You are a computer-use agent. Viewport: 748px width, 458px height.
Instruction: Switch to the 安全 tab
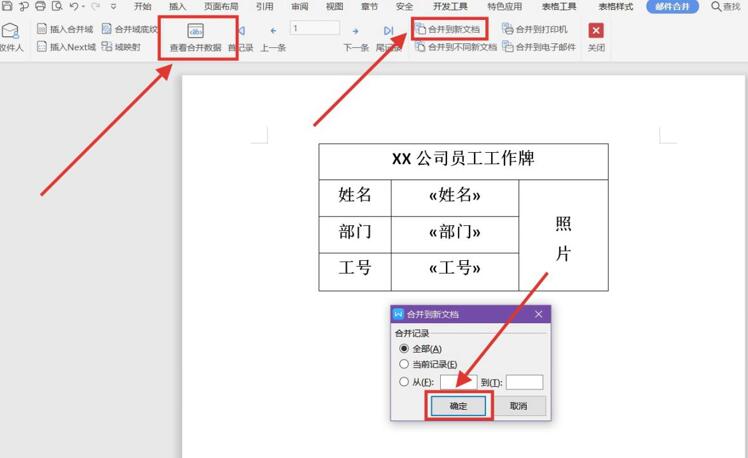pos(404,7)
